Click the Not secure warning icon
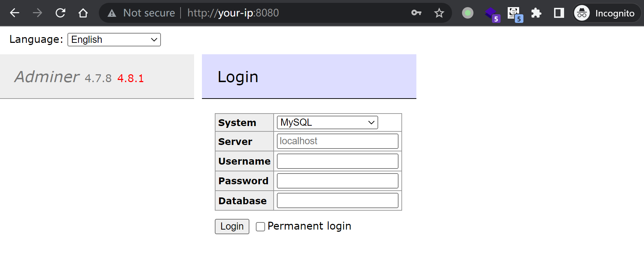This screenshot has width=644, height=256. click(x=112, y=13)
